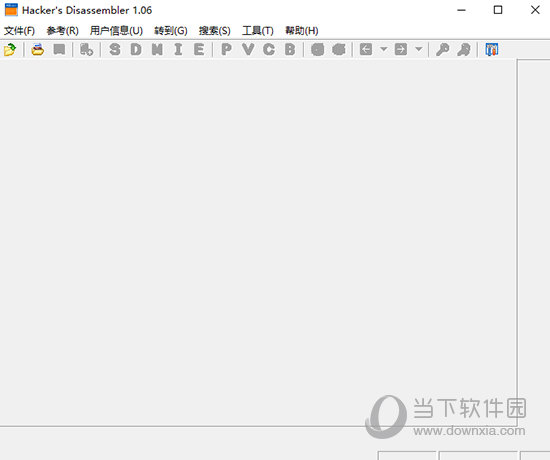Click the forward navigation arrow icon
The width and height of the screenshot is (550, 460).
point(401,49)
